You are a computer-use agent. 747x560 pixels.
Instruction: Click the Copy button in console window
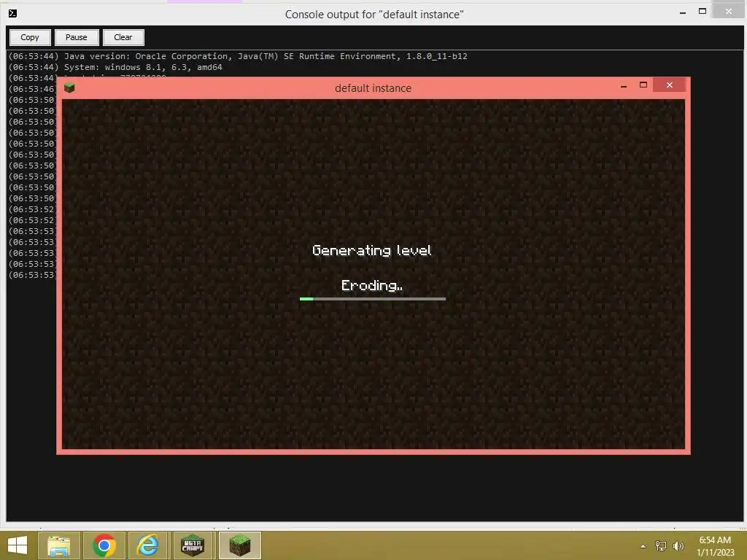29,37
